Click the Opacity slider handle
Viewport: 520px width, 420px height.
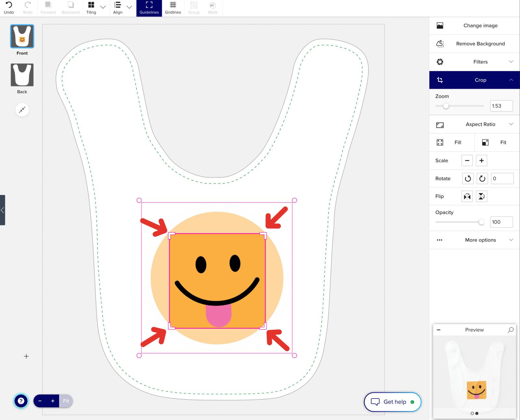(481, 222)
